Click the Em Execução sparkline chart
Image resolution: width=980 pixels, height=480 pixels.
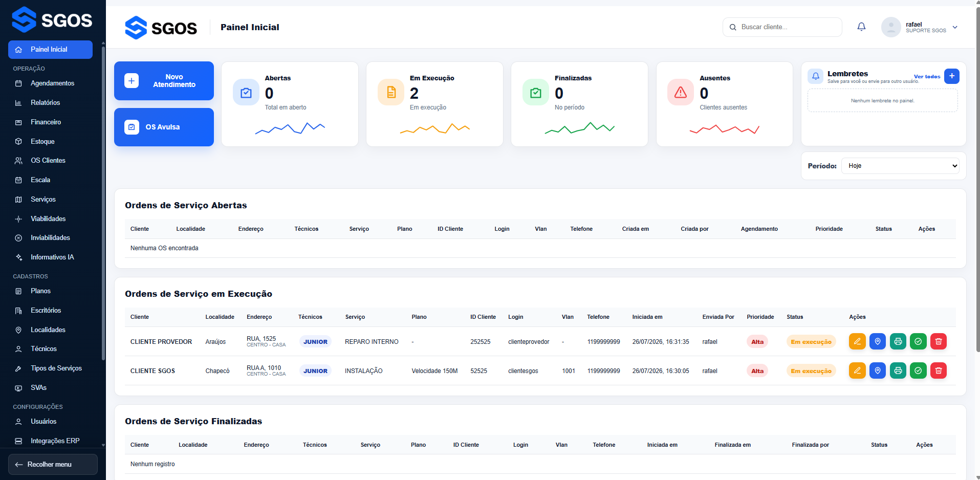pos(434,128)
